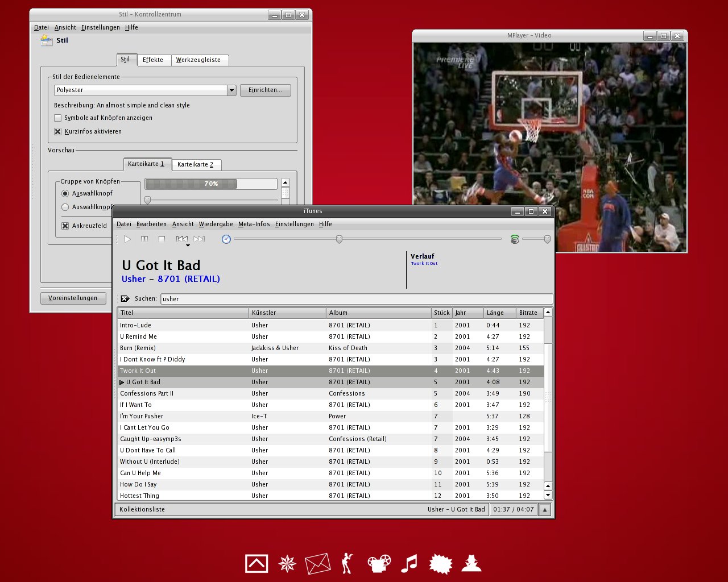Click the iTunes seek slider handle
728x582 pixels.
coord(339,239)
